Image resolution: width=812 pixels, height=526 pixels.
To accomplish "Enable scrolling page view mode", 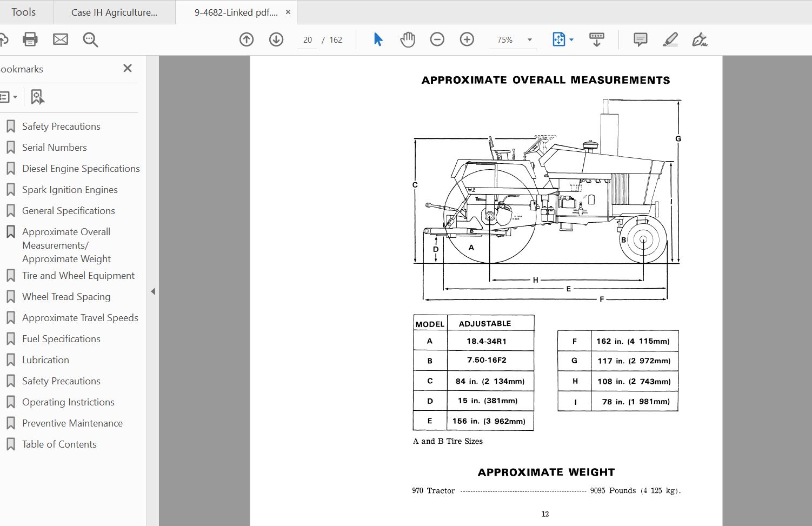I will click(x=596, y=39).
